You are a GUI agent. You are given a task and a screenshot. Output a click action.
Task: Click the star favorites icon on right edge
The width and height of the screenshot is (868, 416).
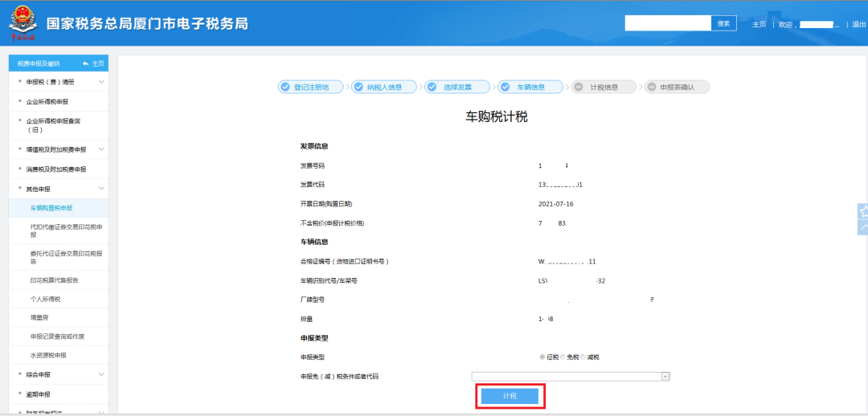[x=862, y=213]
